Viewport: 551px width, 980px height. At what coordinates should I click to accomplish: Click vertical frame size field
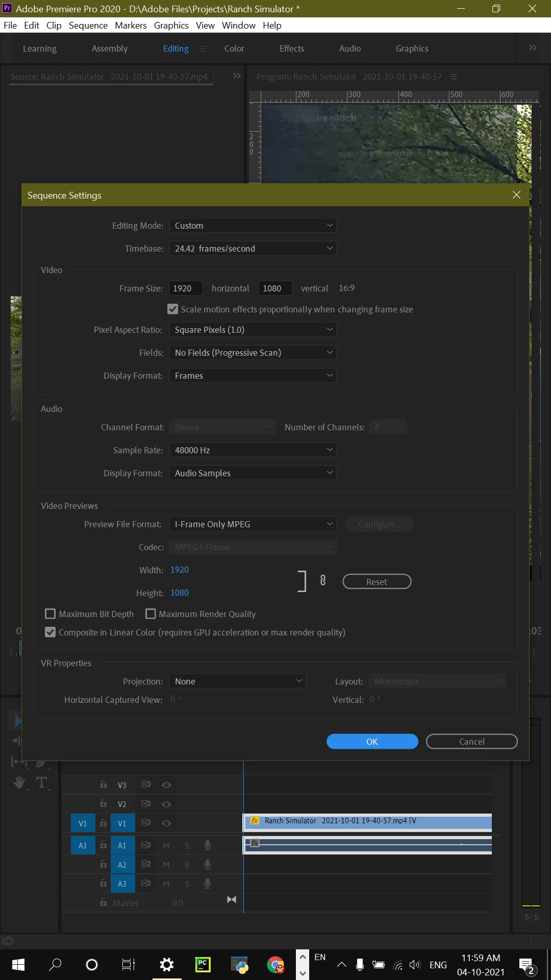275,288
